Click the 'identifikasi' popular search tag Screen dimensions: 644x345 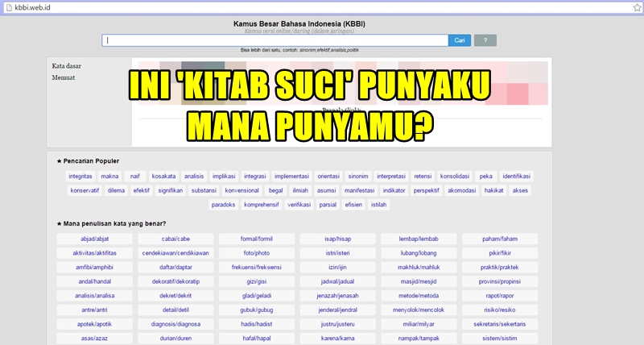[x=520, y=176]
